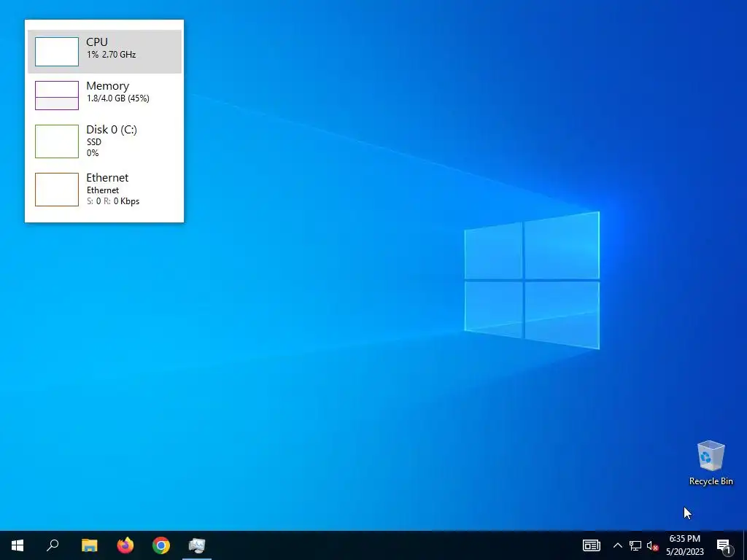The width and height of the screenshot is (747, 560).
Task: Click the 'SSD' label under Disk 0
Action: tap(94, 142)
